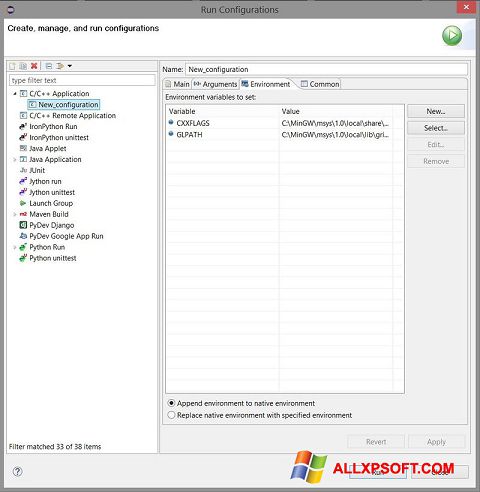Image resolution: width=480 pixels, height=492 pixels.
Task: Select Append environment to native environment
Action: [241, 403]
